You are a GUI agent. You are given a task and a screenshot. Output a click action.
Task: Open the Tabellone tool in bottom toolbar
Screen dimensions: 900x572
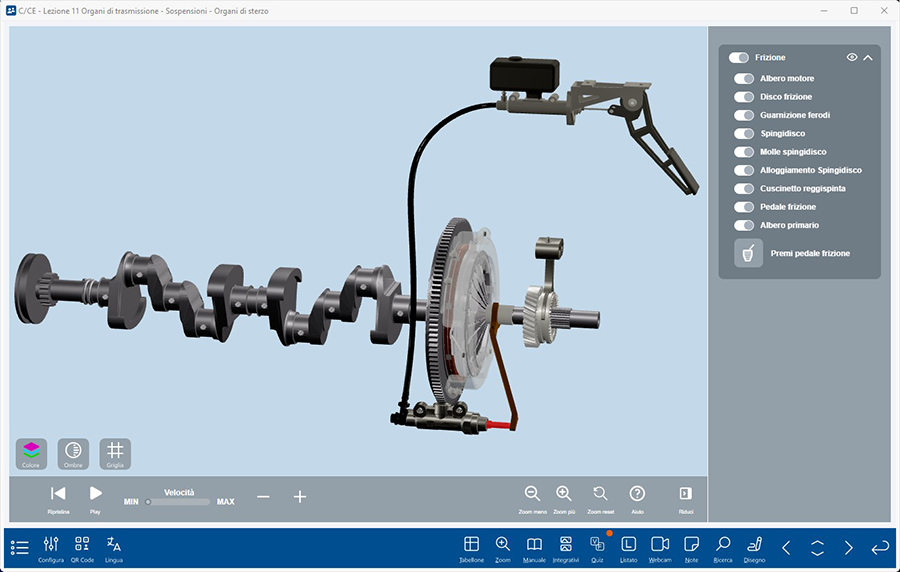click(473, 545)
